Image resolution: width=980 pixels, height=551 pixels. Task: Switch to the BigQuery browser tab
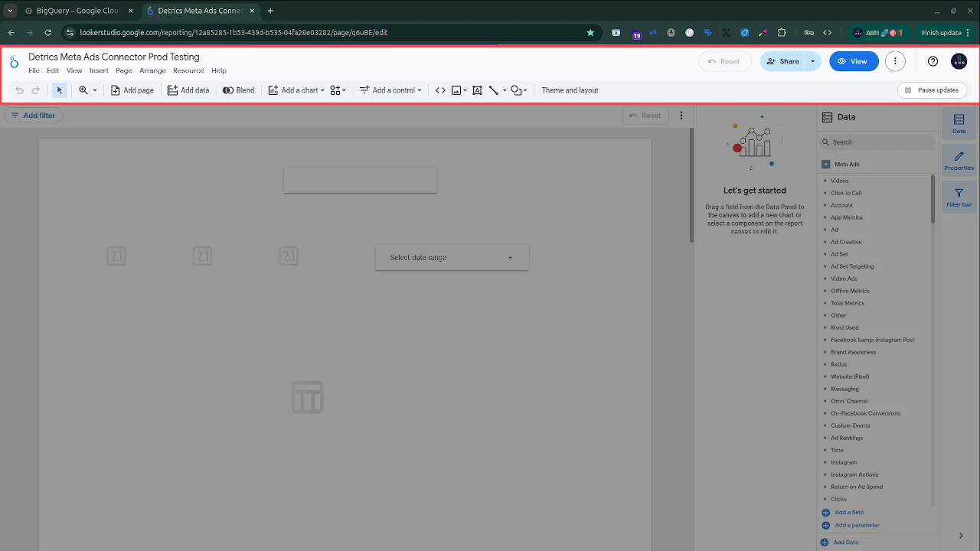77,11
